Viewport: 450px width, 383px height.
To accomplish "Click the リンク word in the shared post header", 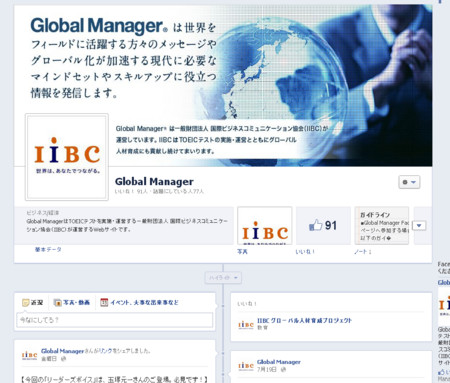I will click(106, 351).
